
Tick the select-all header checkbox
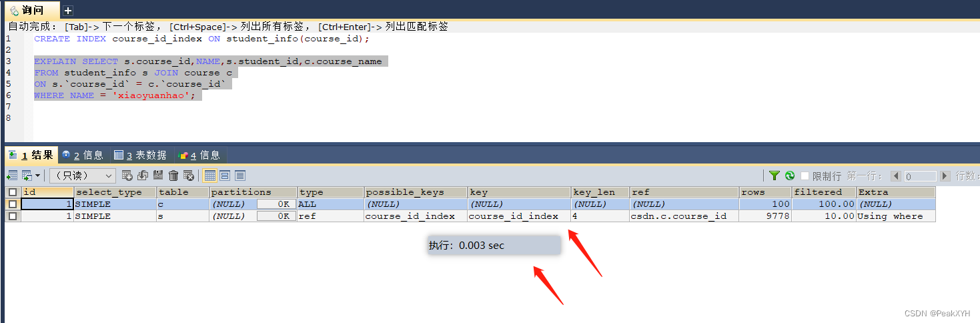point(13,192)
